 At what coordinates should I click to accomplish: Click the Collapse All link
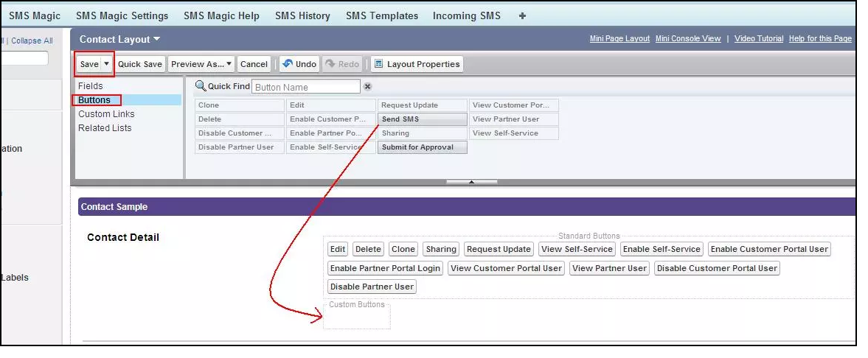[x=32, y=41]
